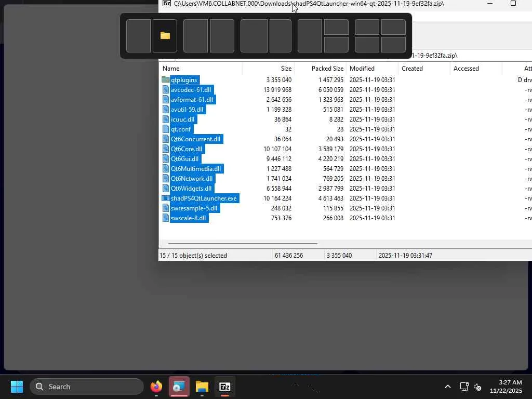This screenshot has width=532, height=399.
Task: Click the avutil-59.dll file icon
Action: coord(166,109)
